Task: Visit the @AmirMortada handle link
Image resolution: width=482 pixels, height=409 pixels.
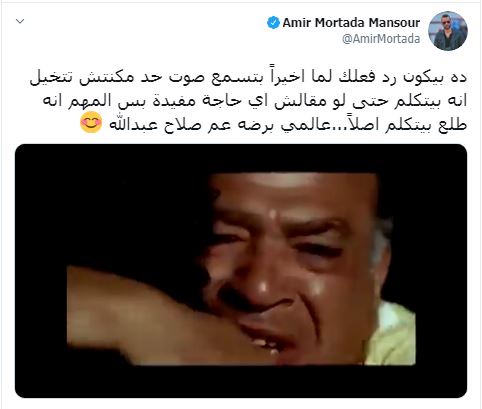Action: [381, 39]
